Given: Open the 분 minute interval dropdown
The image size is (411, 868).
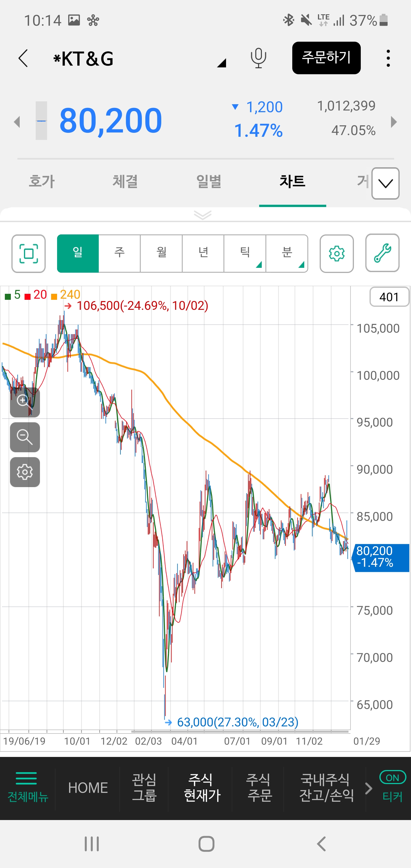Looking at the screenshot, I should 287,253.
